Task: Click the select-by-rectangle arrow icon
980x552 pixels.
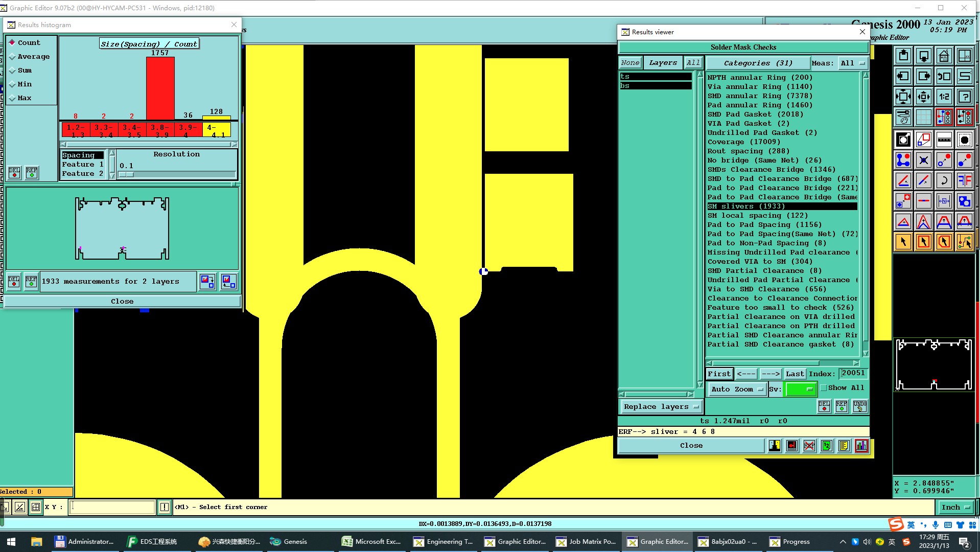Action: click(x=923, y=242)
